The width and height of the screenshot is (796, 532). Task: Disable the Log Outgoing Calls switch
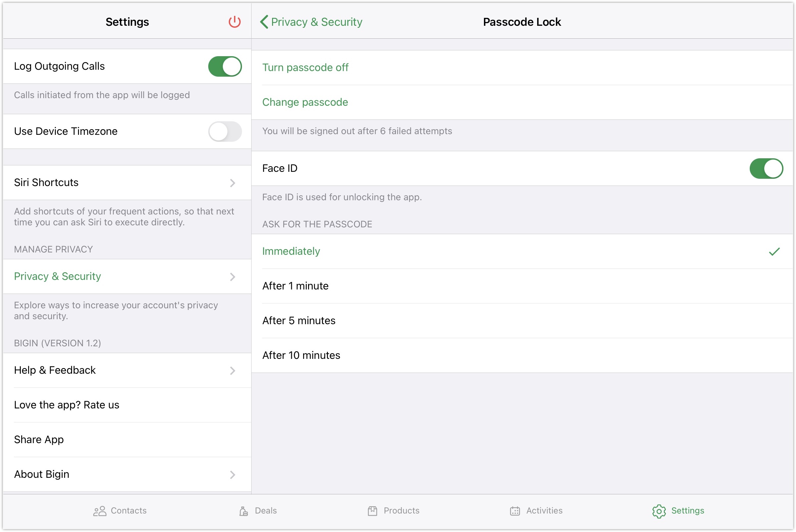click(225, 66)
